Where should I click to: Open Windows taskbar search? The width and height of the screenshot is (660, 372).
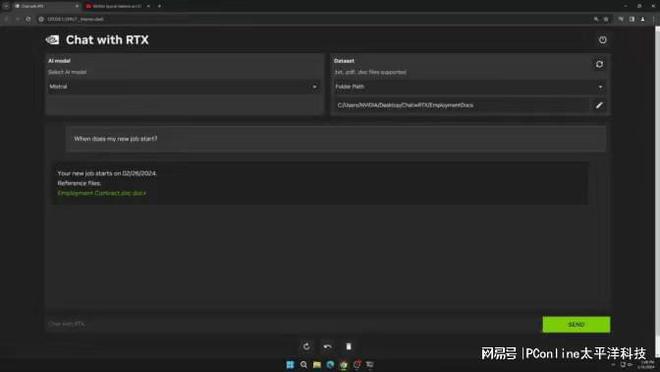pos(303,364)
